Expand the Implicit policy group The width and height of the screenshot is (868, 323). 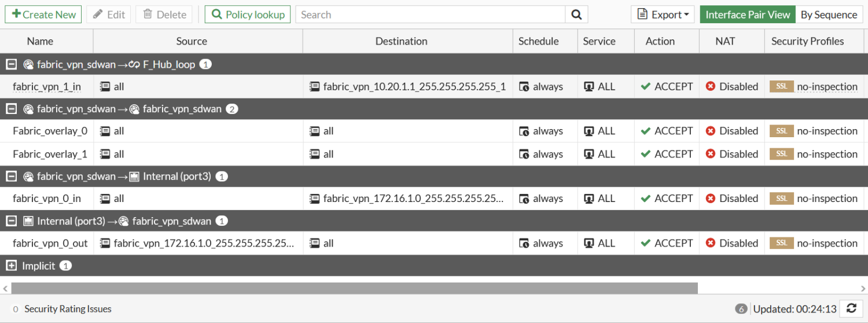[11, 266]
